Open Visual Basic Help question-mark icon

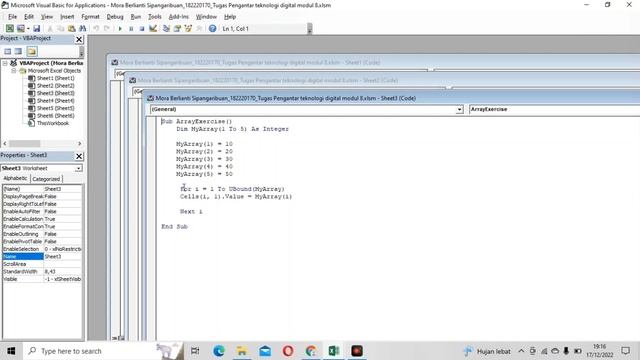tap(212, 29)
